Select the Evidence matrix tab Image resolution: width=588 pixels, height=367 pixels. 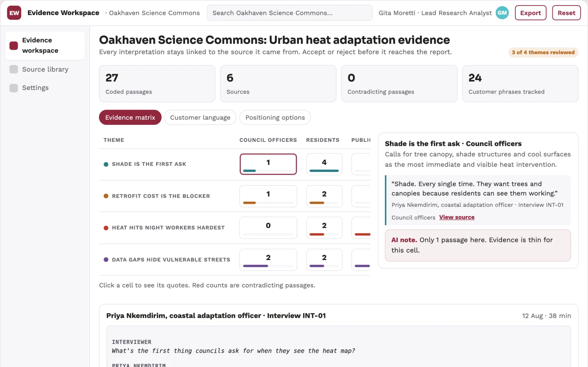130,118
